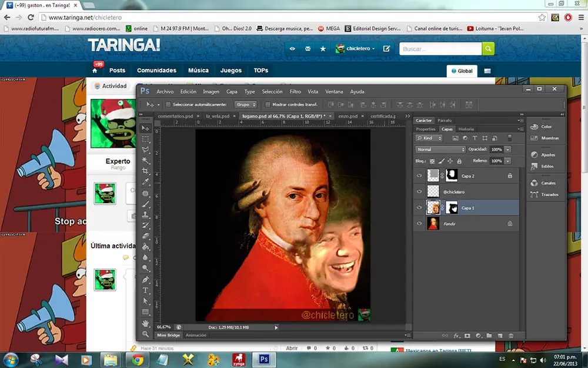Open the Grupo auto-select dropdown
Image resolution: width=588 pixels, height=368 pixels.
246,104
